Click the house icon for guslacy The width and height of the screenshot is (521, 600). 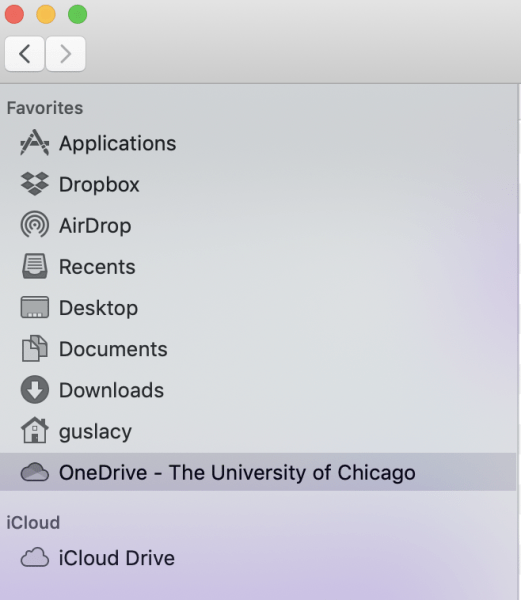(x=34, y=430)
